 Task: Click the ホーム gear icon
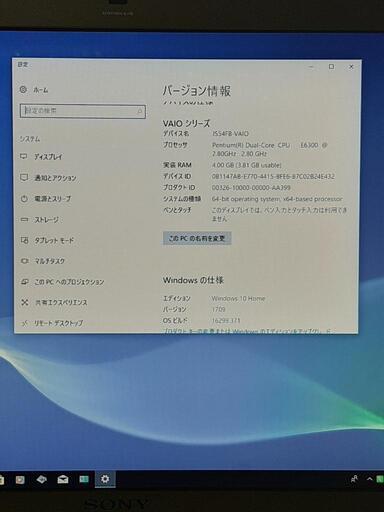coord(23,89)
